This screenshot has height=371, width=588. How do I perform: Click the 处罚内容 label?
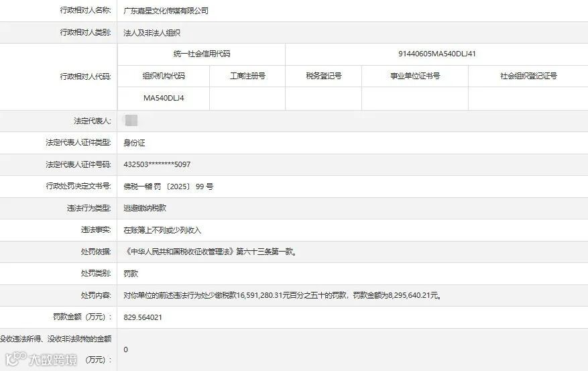(x=96, y=296)
